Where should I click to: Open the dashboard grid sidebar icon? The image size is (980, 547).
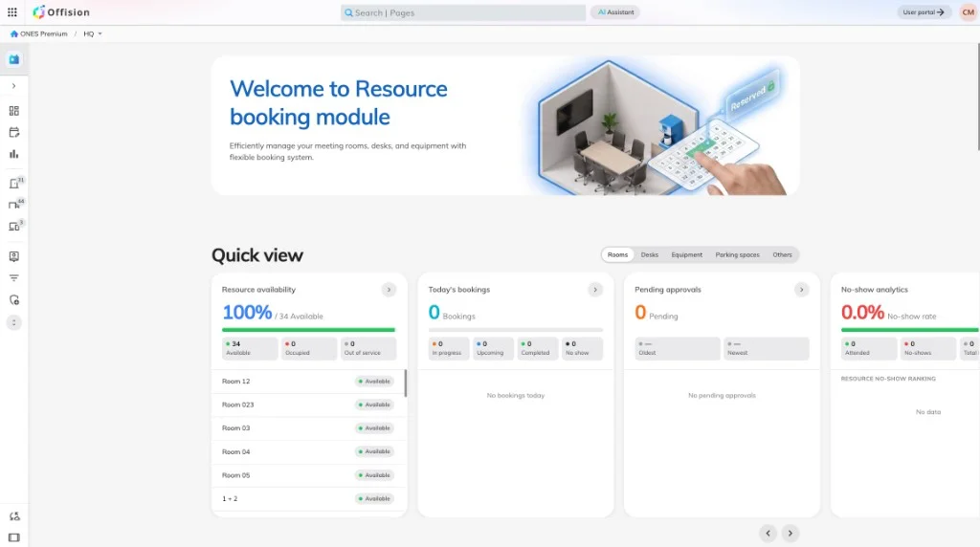tap(13, 111)
